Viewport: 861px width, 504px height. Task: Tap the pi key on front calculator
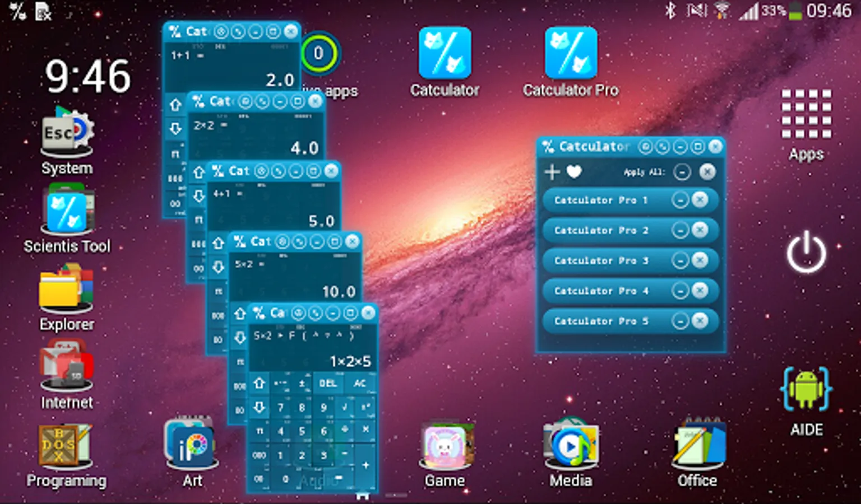[x=260, y=431]
